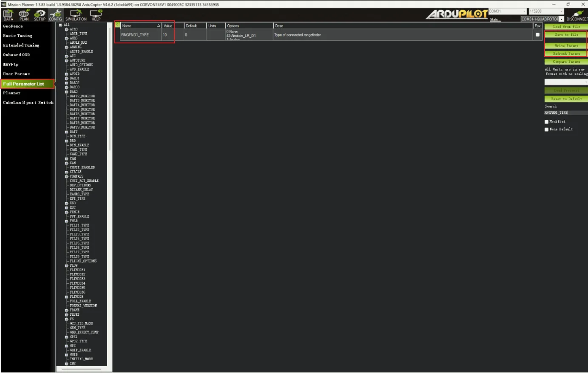Click Save to file button

(566, 35)
